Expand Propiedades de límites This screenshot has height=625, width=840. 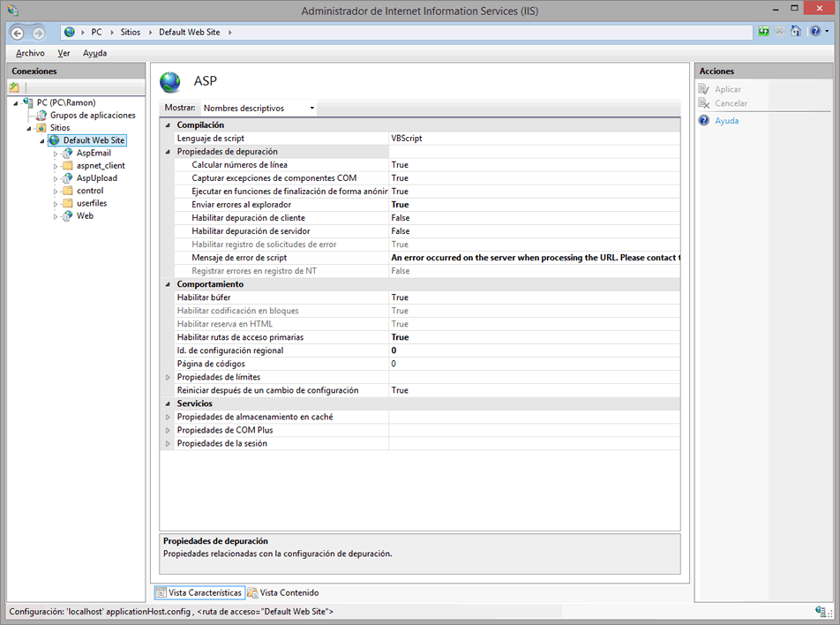coord(168,377)
